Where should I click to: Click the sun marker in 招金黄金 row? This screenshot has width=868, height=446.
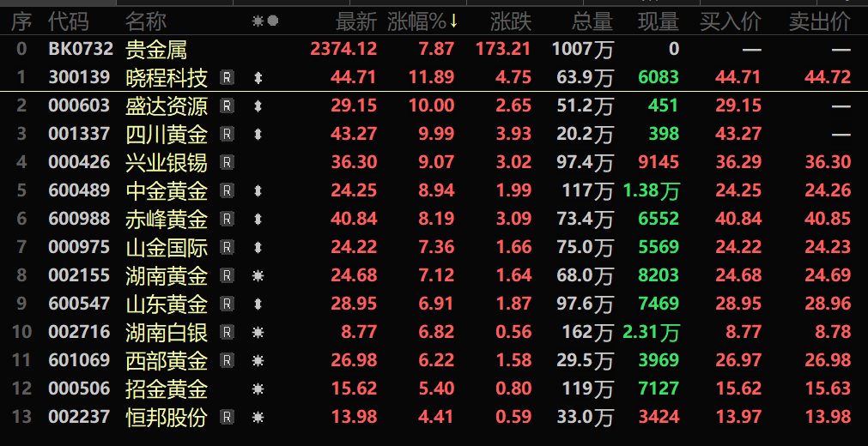258,389
